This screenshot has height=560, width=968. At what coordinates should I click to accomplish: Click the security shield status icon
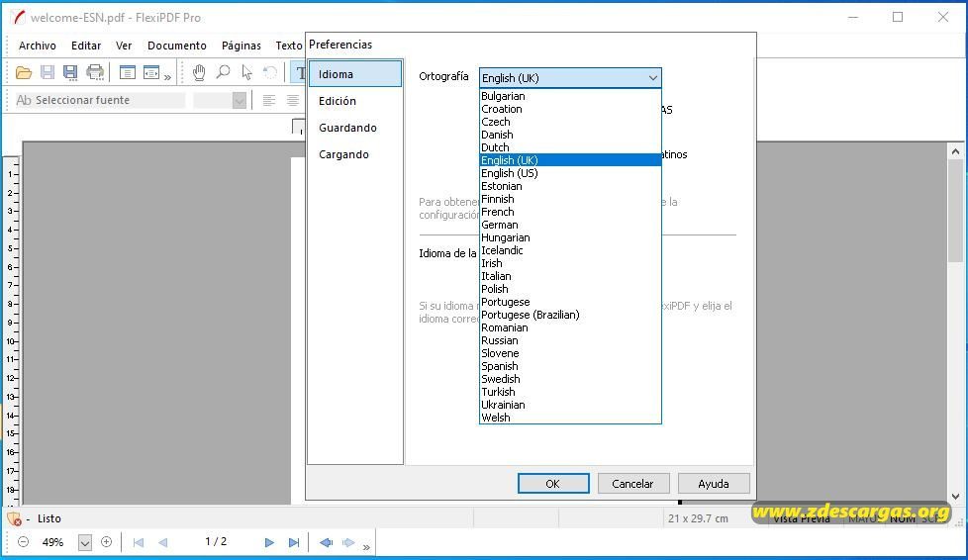point(14,518)
